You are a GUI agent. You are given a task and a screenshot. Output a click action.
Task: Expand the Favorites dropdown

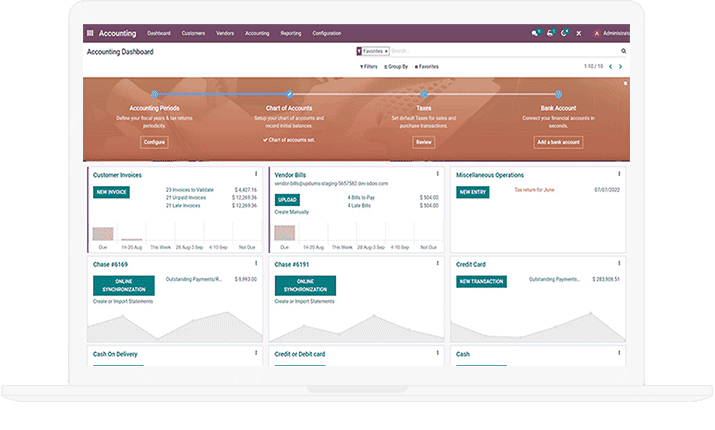click(x=426, y=67)
